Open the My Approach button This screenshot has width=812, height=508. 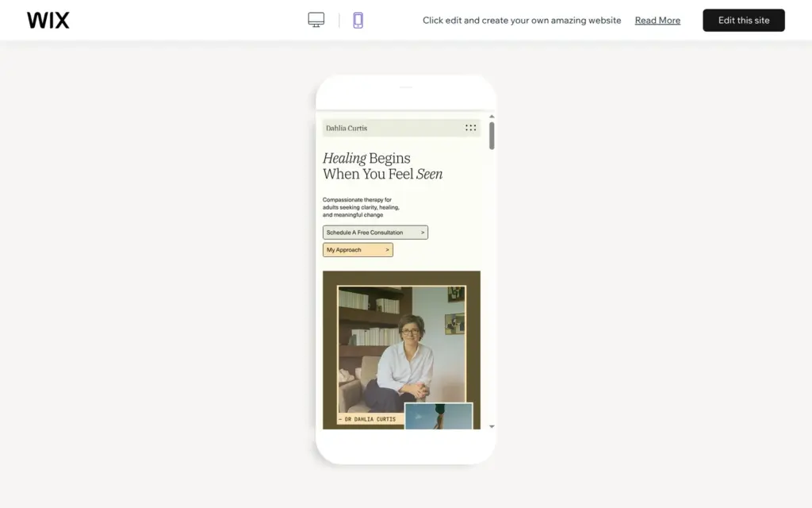358,250
